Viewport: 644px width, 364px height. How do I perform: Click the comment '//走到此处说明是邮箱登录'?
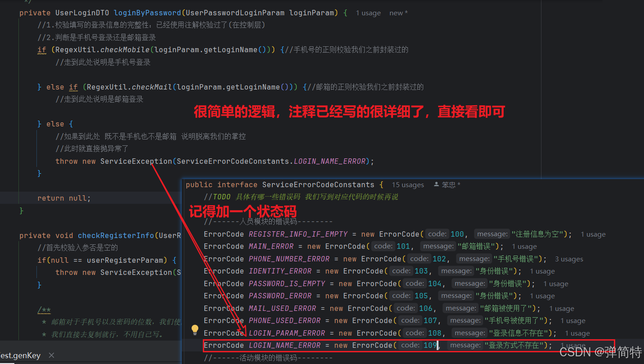pyautogui.click(x=99, y=99)
